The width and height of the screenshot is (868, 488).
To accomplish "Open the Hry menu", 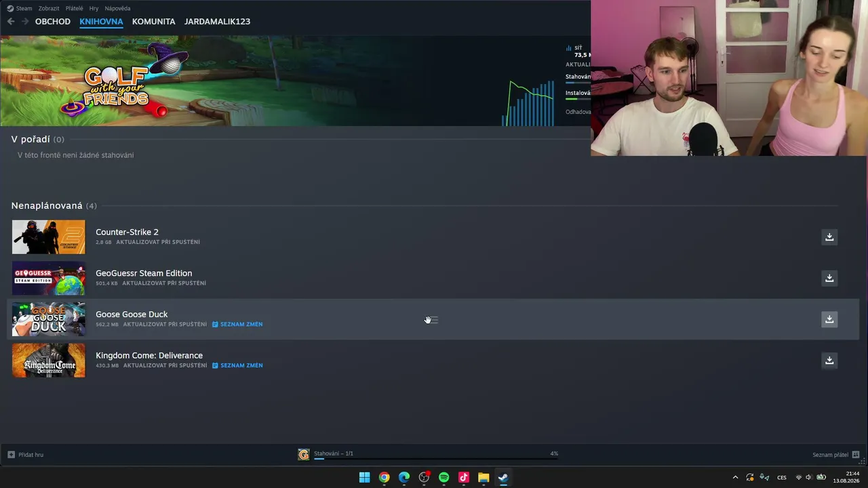I will [94, 8].
